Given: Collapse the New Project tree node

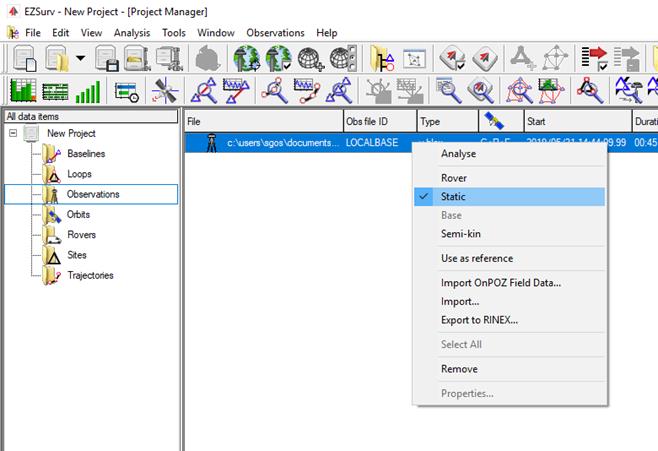Looking at the screenshot, I should [13, 133].
